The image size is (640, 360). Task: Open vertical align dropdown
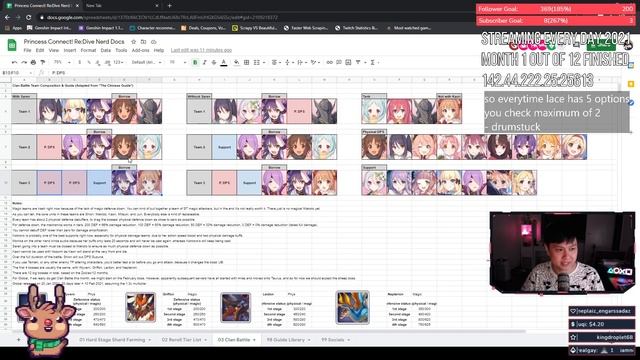pos(288,62)
